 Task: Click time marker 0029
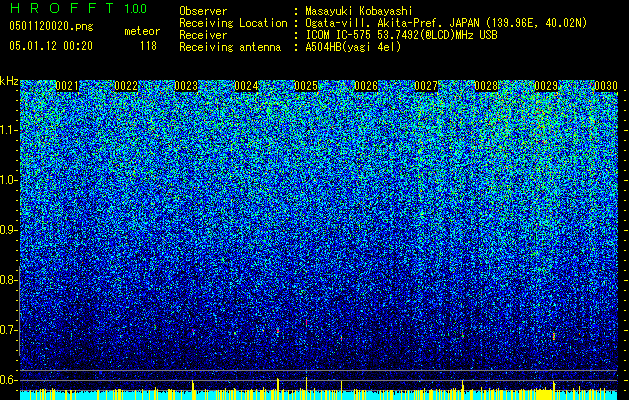(x=546, y=86)
